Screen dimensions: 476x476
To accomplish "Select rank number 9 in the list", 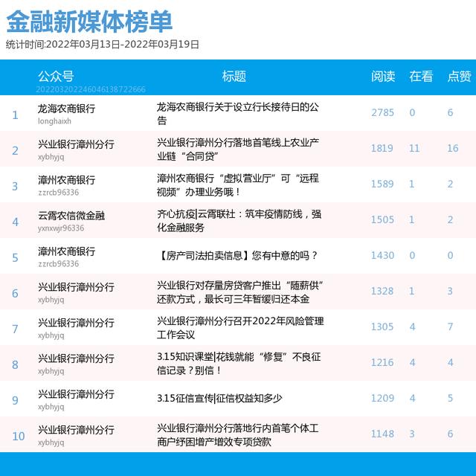I will (x=15, y=401).
